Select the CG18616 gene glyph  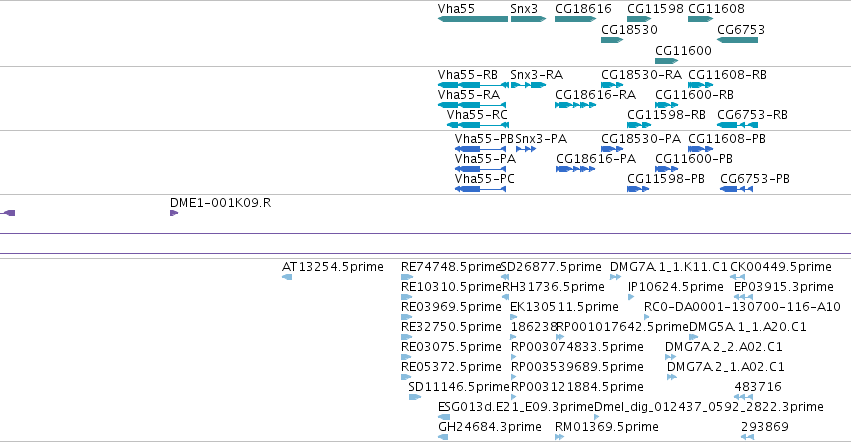tap(575, 19)
